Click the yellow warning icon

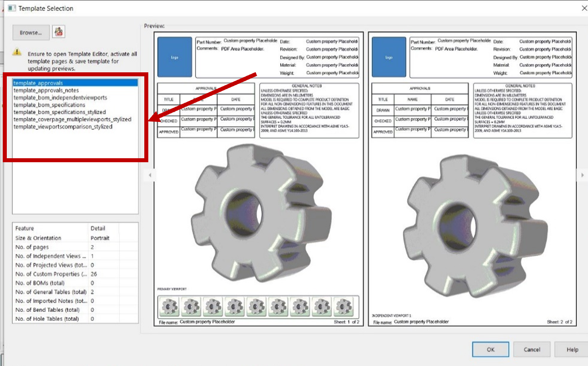tap(17, 52)
